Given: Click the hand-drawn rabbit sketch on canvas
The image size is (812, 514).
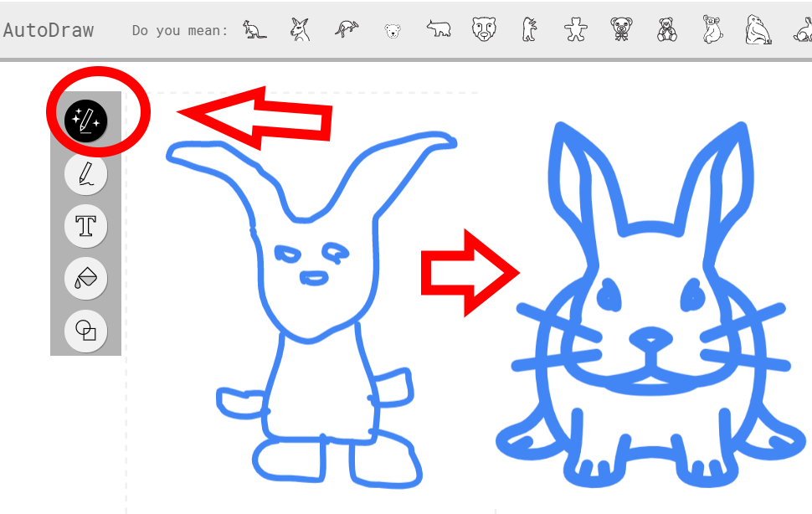Looking at the screenshot, I should (311, 310).
